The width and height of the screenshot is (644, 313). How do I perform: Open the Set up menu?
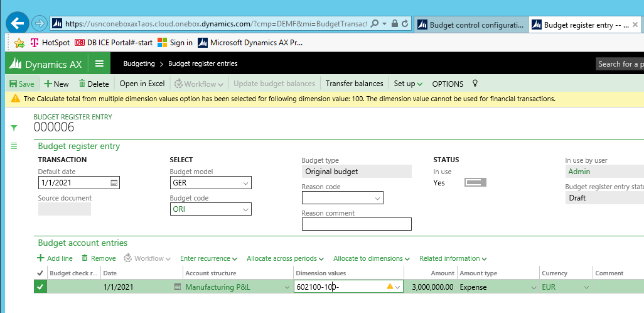click(x=407, y=84)
